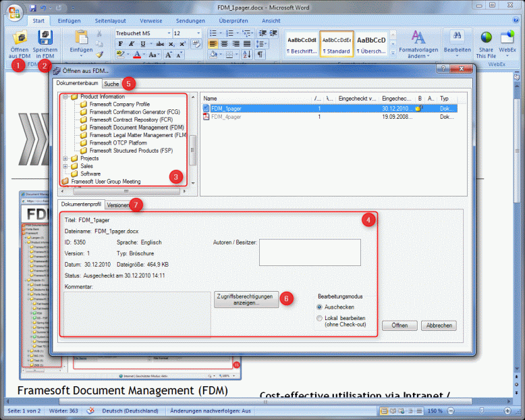Align text right in the ribbon
This screenshot has width=525, height=420.
pos(236,43)
